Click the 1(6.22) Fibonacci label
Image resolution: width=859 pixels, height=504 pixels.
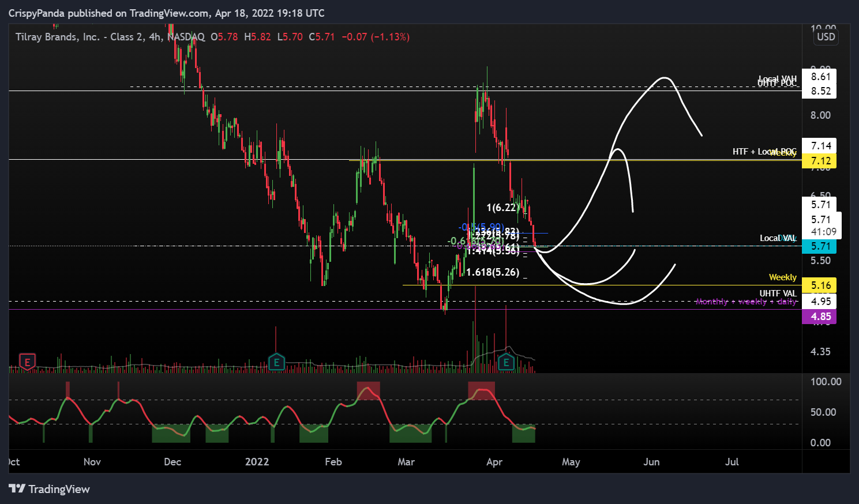502,208
